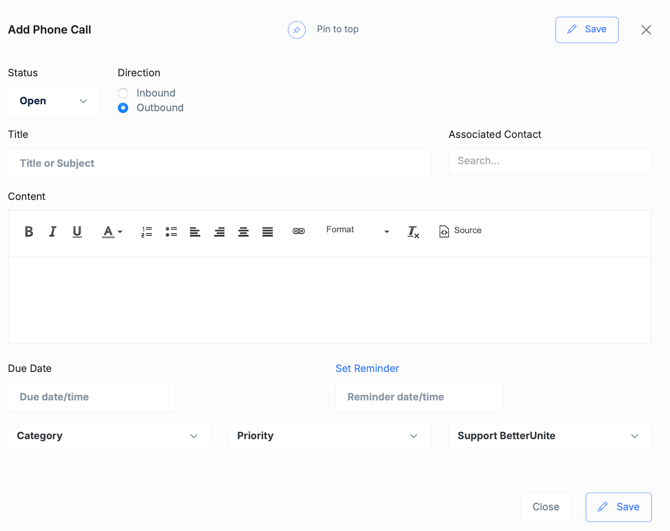Expand the Category dropdown
Image resolution: width=670 pixels, height=531 pixels.
pyautogui.click(x=109, y=436)
